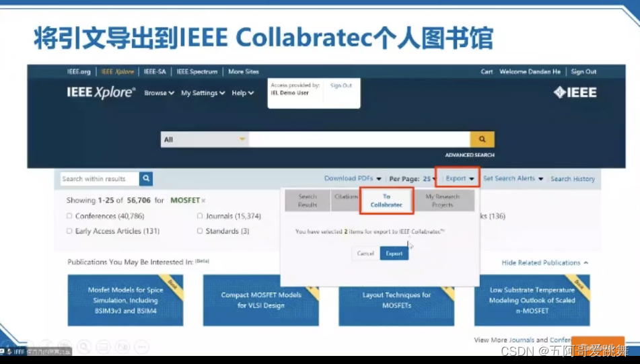This screenshot has width=640, height=364.
Task: Expand the Download PDFs dropdown
Action: click(x=353, y=178)
